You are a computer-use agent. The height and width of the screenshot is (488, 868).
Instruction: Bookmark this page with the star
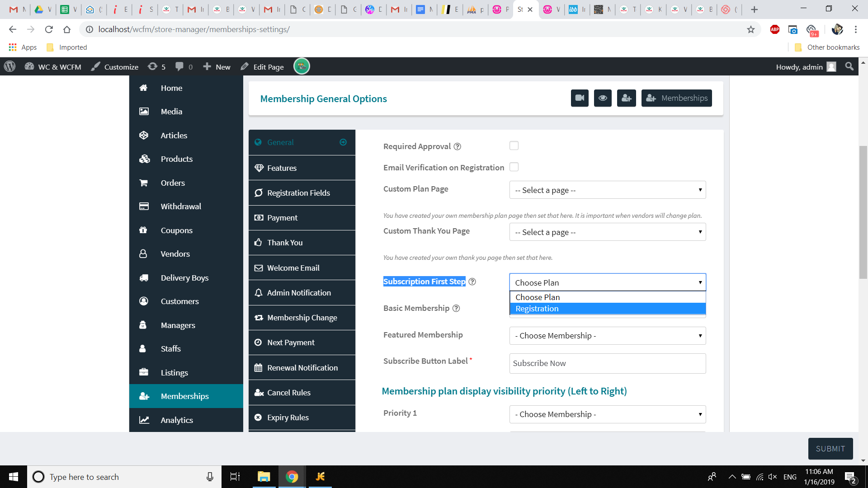[x=751, y=29]
